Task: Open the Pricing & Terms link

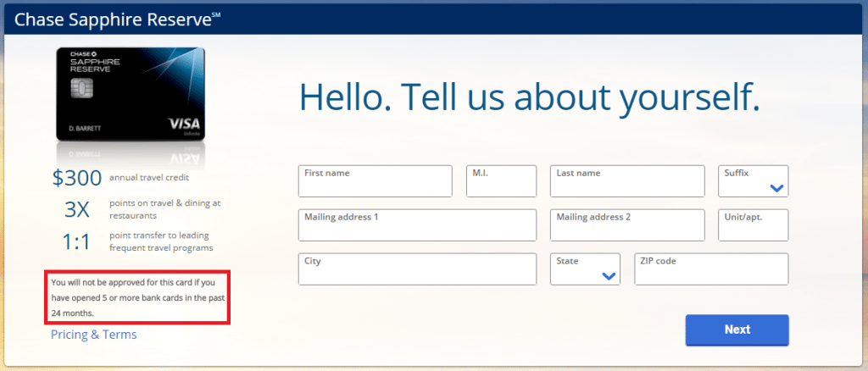Action: click(x=93, y=335)
